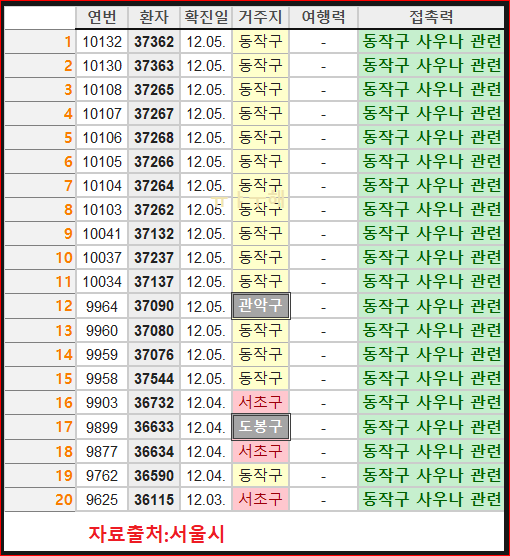510x556 pixels.
Task: Click patient number 37076
Action: coord(154,355)
